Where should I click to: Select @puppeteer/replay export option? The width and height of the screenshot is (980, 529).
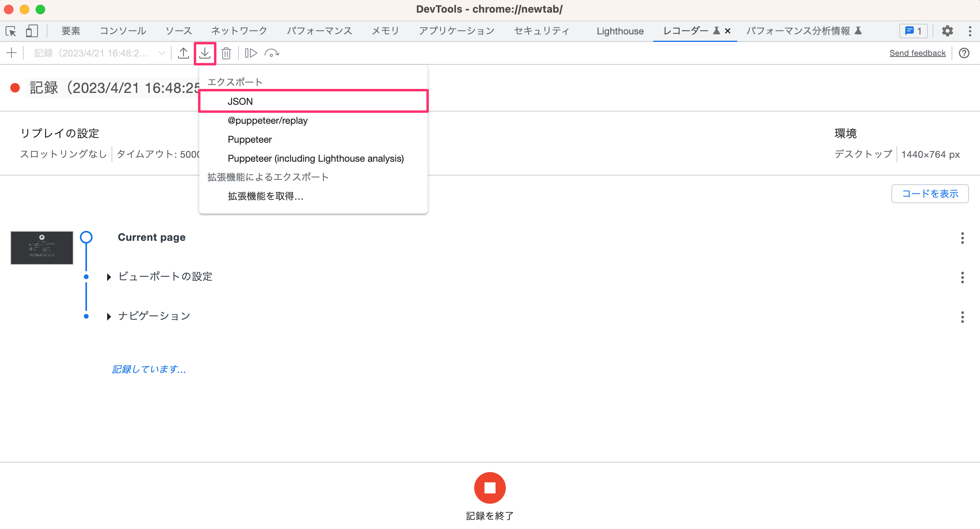tap(313, 121)
